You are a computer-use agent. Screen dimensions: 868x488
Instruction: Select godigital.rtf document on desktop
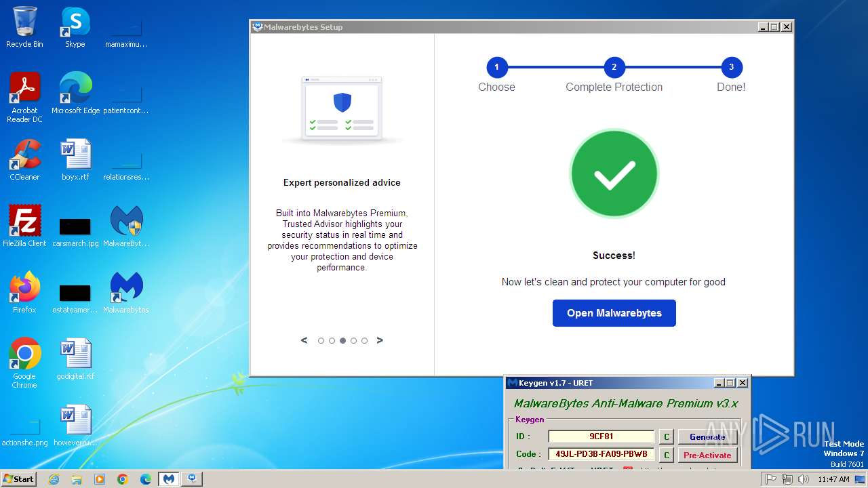click(75, 359)
